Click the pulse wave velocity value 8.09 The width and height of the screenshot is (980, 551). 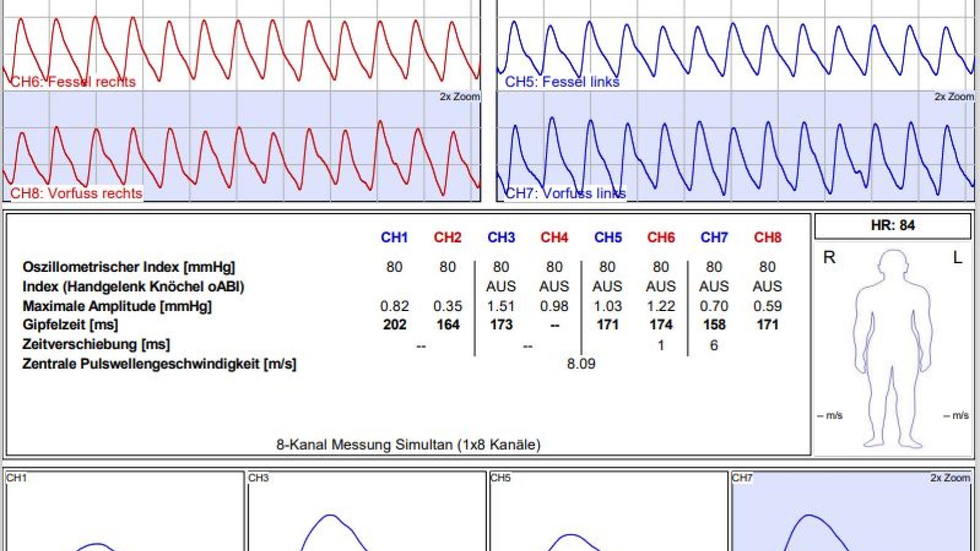point(581,364)
